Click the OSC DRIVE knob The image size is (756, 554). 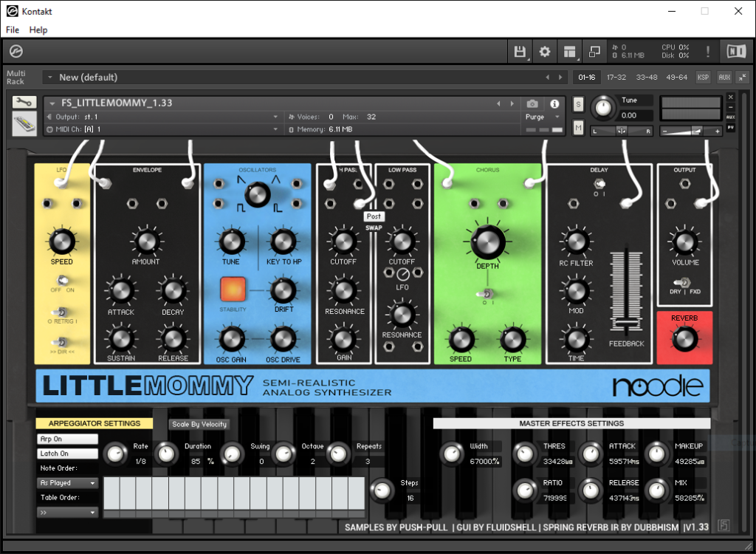click(x=283, y=339)
